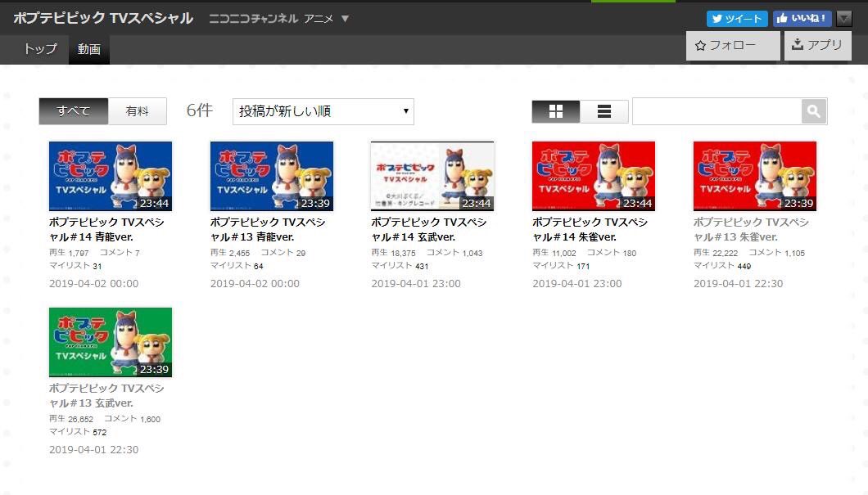Expand the ニコニコチャンネル アニメ dropdown triangle
The height and width of the screenshot is (495, 868).
pos(345,19)
